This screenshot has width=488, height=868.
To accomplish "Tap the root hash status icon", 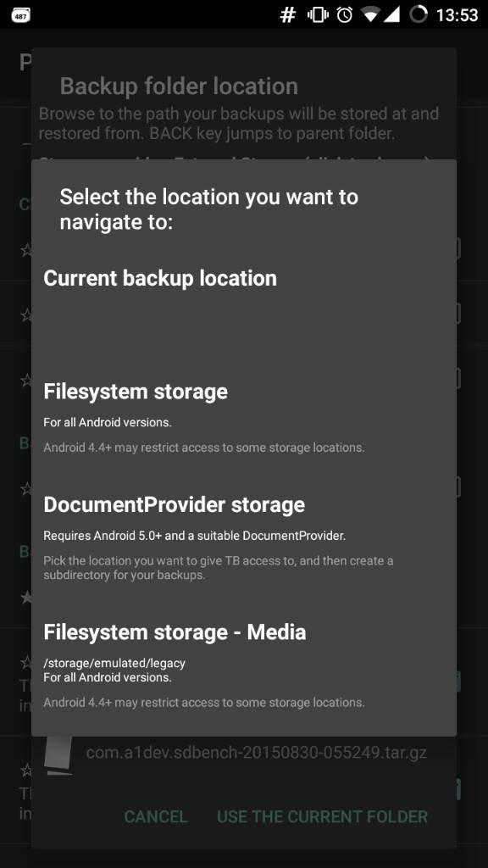I will [x=287, y=15].
